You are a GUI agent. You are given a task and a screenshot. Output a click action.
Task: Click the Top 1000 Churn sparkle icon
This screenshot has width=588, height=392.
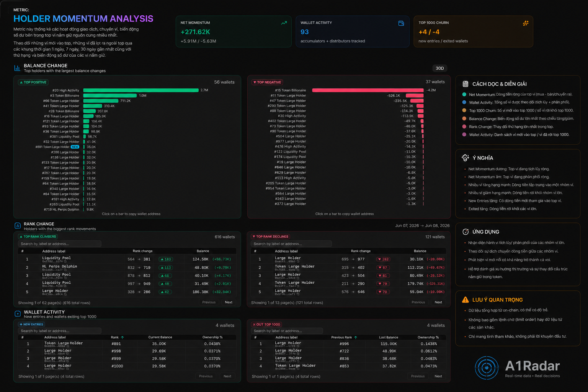[x=526, y=23]
